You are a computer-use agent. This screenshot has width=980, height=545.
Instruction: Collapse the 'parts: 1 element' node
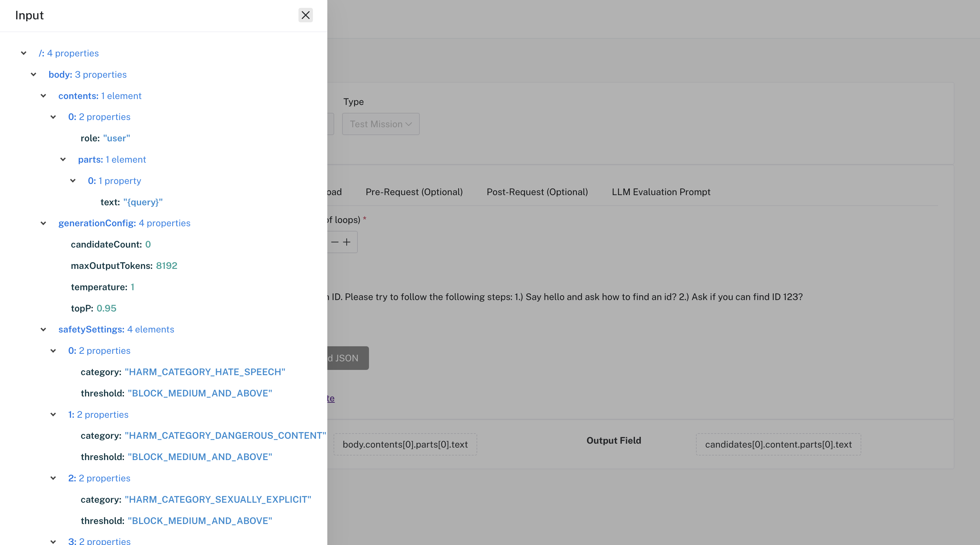point(63,160)
